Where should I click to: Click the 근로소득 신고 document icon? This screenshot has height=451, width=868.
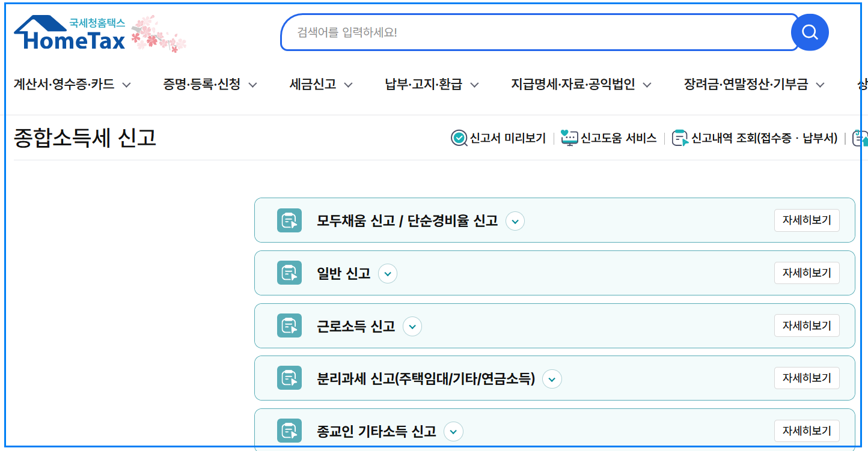[289, 325]
